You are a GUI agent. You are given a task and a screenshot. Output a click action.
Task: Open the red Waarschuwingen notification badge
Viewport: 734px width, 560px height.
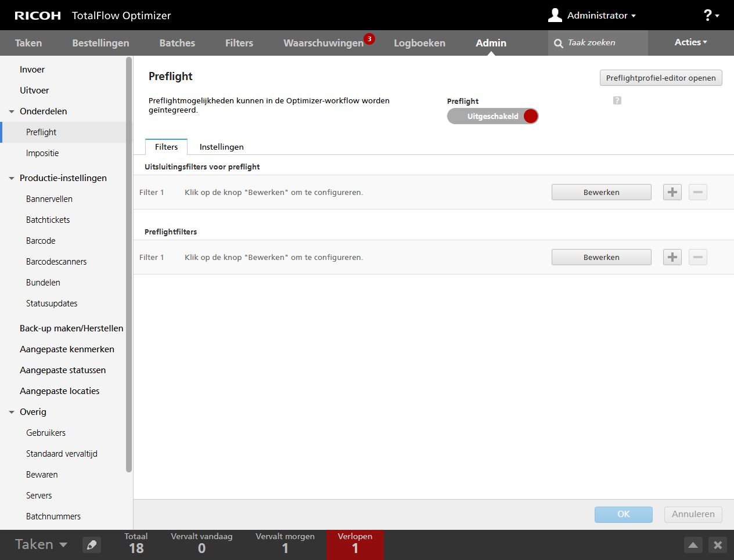coord(369,39)
